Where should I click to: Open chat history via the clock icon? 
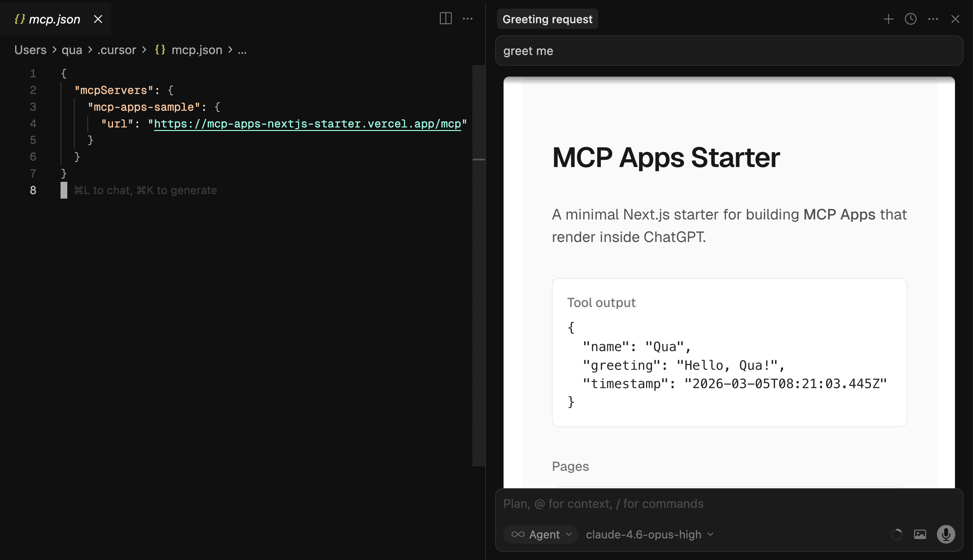tap(911, 19)
